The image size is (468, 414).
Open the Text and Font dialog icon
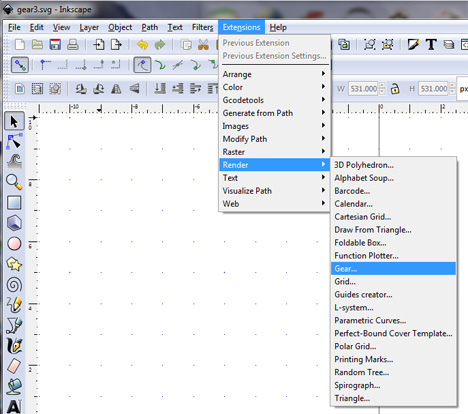coord(431,44)
